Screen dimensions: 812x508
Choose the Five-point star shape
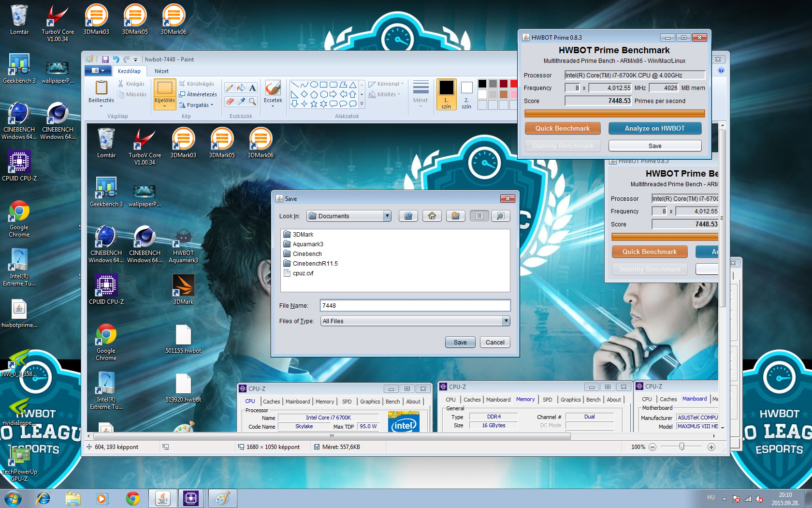[x=314, y=104]
